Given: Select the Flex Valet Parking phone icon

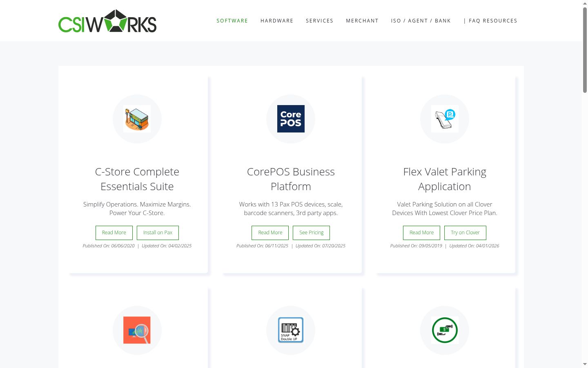Looking at the screenshot, I should [x=445, y=119].
